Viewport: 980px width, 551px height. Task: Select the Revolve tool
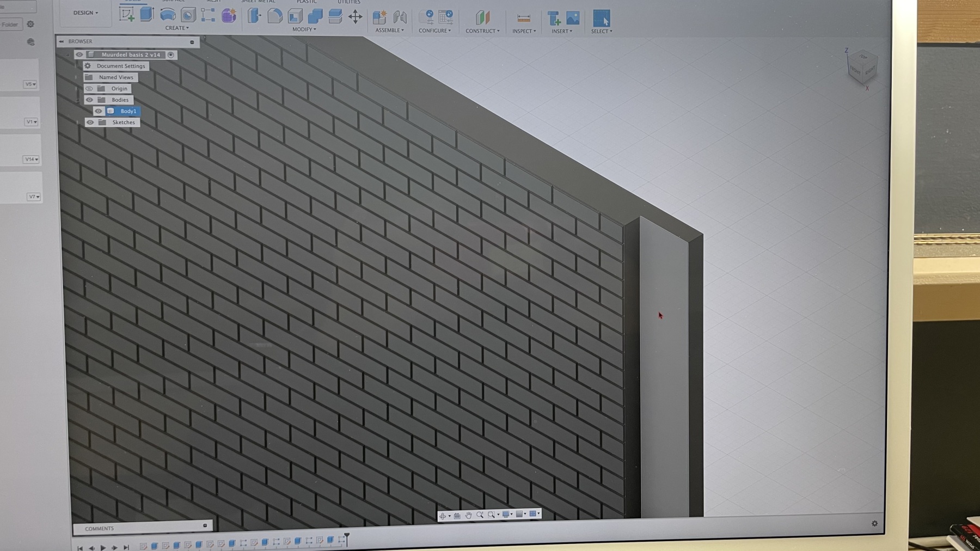click(x=168, y=15)
